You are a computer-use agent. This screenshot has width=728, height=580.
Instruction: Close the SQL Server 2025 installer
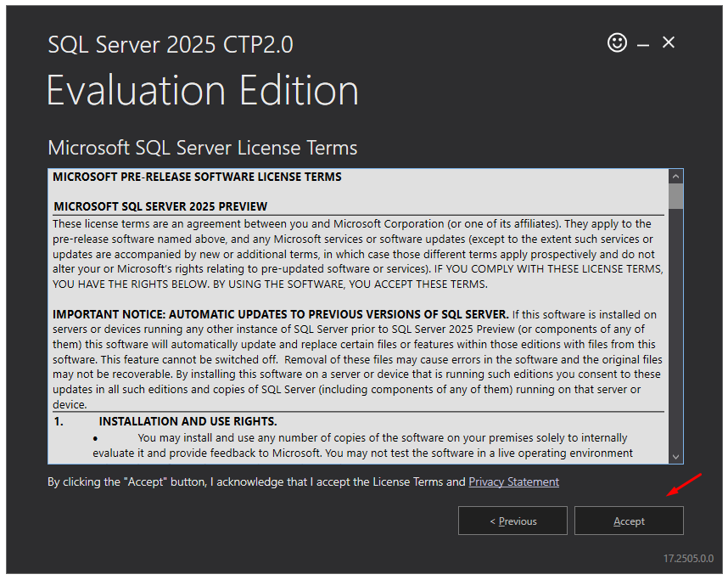point(669,42)
